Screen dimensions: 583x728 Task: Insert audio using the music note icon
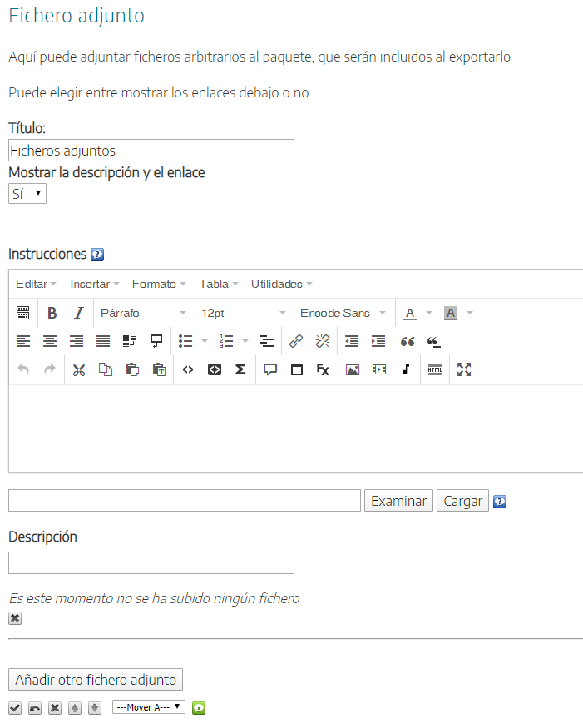pos(405,369)
